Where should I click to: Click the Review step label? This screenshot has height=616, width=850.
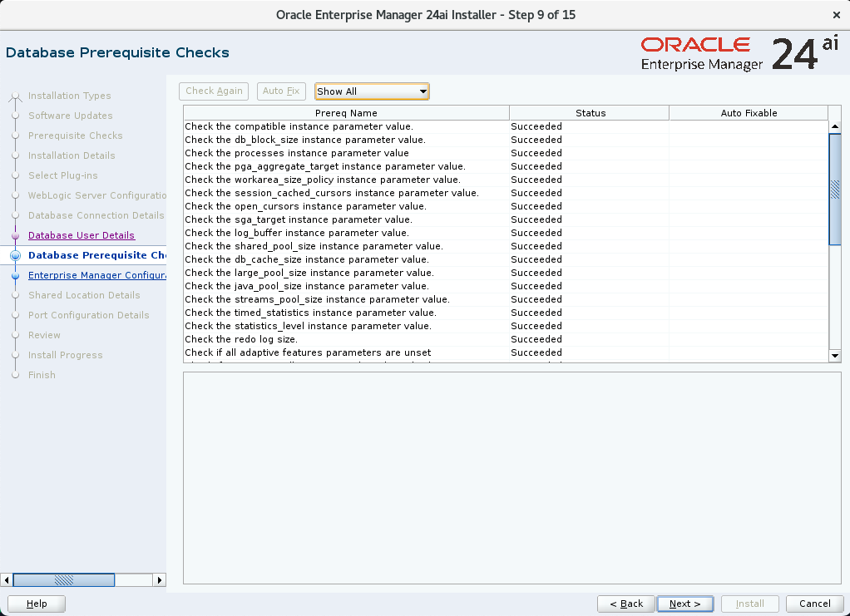point(44,335)
